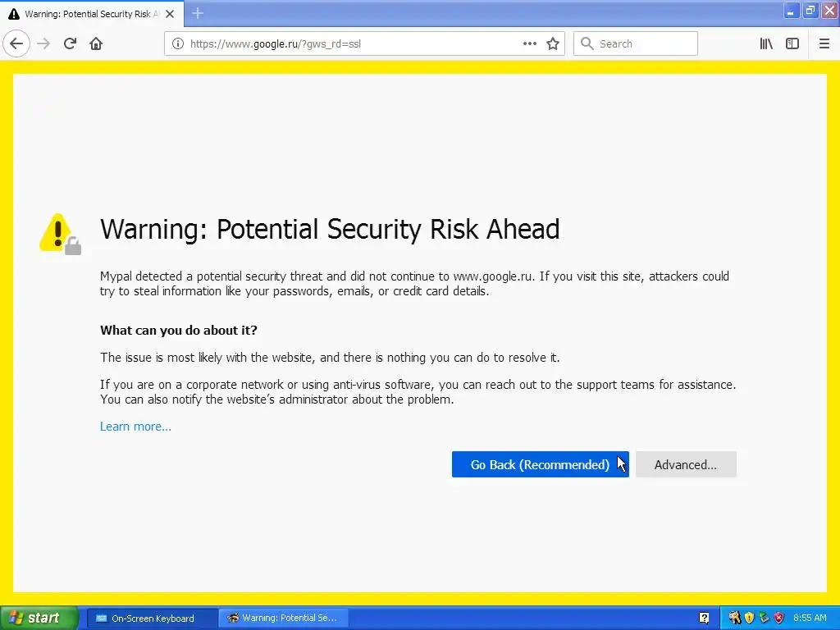Click the 'What can you do about it?' heading
Viewport: 840px width, 630px height.
pos(178,331)
